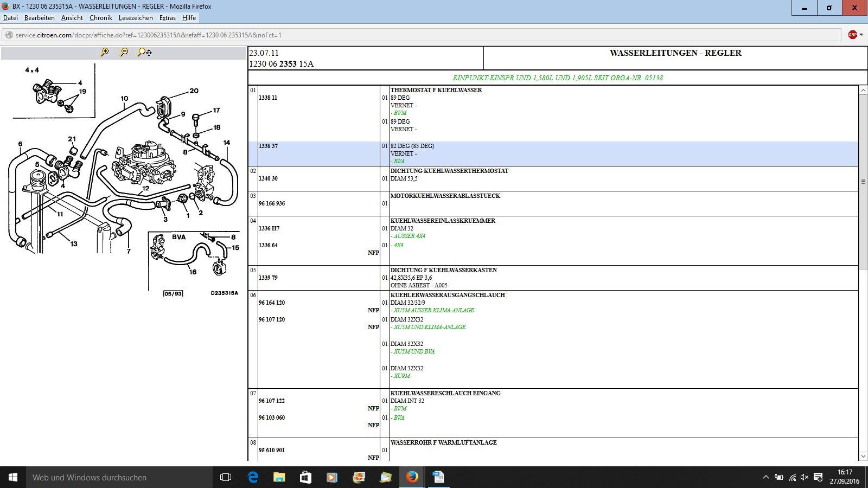
Task: Open the document app taskbar icon
Action: [x=438, y=477]
